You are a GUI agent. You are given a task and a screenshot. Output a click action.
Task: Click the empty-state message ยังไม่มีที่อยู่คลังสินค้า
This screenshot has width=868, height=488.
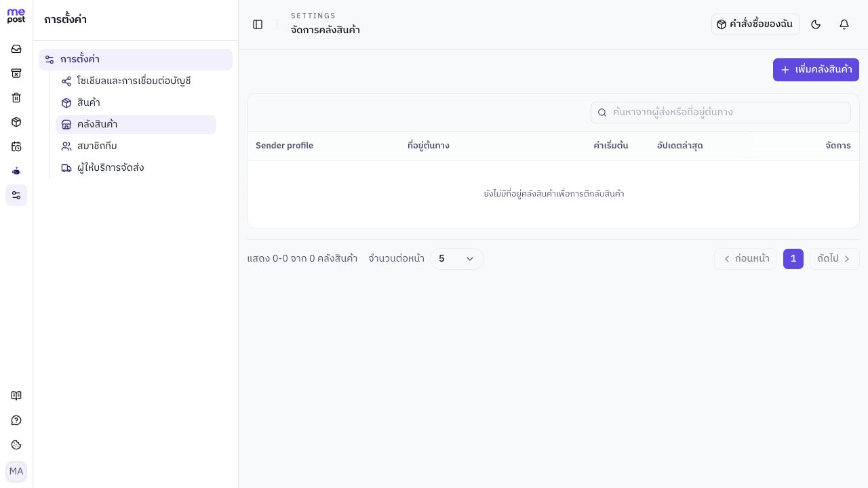point(553,194)
